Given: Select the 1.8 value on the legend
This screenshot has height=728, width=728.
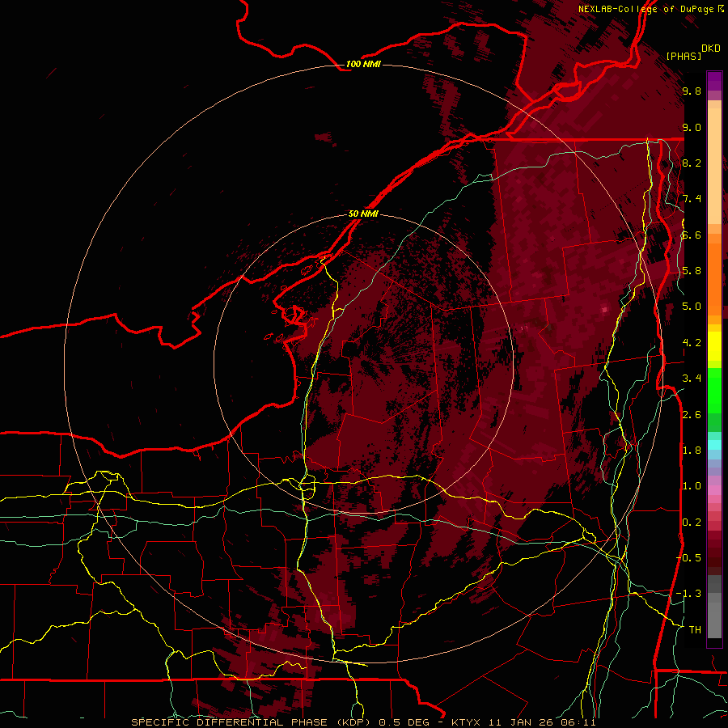Looking at the screenshot, I should click(x=692, y=451).
